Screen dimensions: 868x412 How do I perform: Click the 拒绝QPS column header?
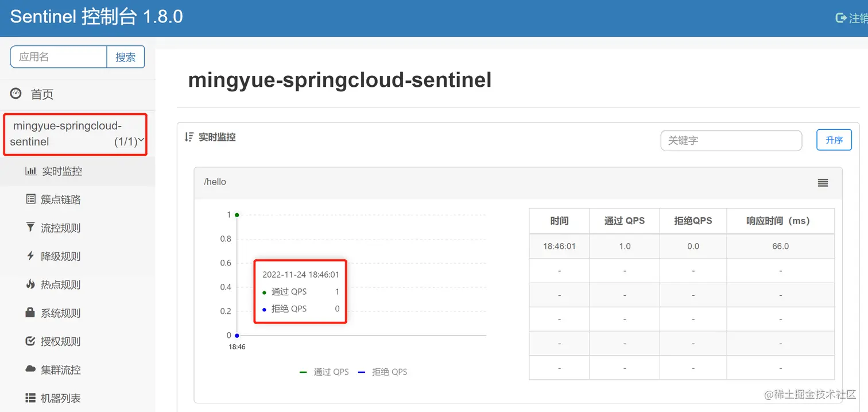tap(693, 221)
